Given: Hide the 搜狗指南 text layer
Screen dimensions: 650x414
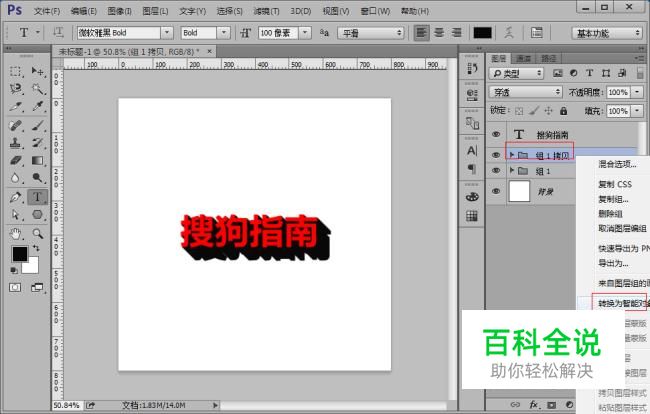Looking at the screenshot, I should click(x=496, y=134).
